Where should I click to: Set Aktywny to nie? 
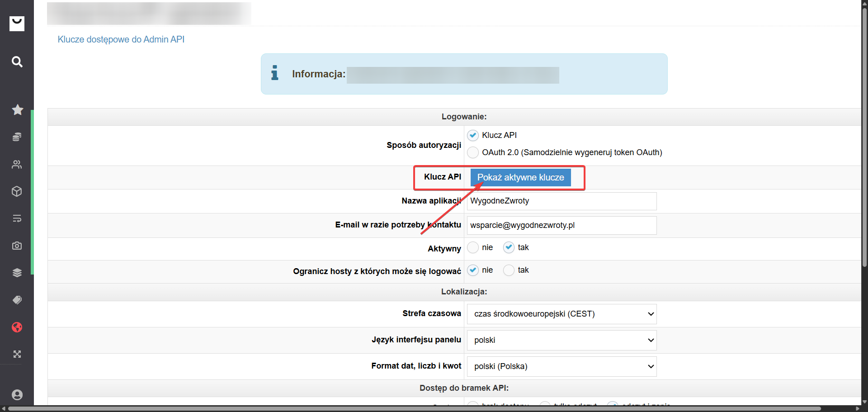(x=473, y=247)
